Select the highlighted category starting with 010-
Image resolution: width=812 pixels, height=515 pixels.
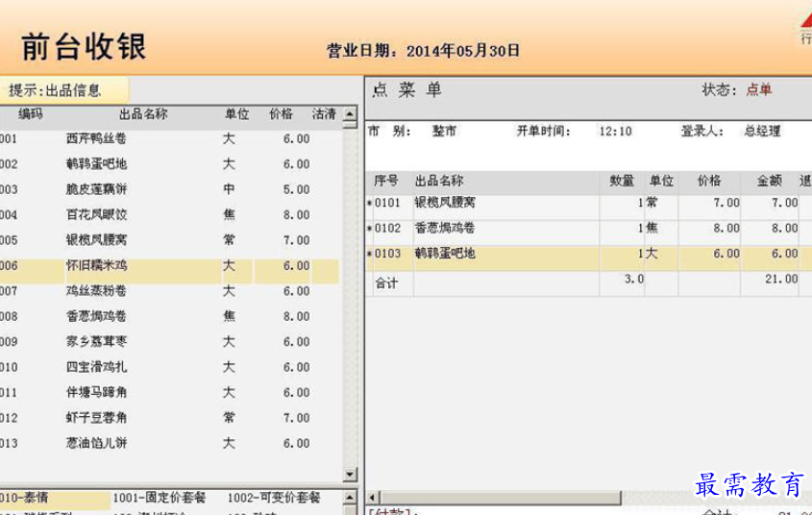coord(55,498)
